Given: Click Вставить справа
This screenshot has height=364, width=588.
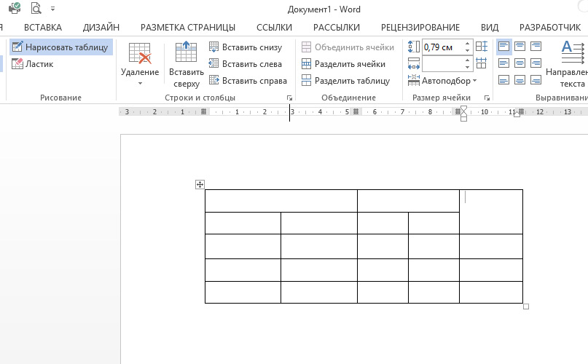Looking at the screenshot, I should 248,81.
